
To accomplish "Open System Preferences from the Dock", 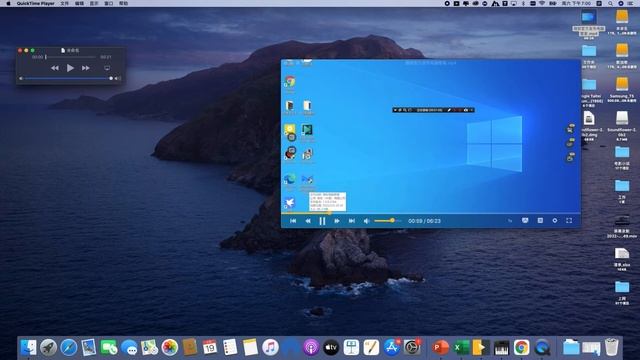I will [412, 347].
